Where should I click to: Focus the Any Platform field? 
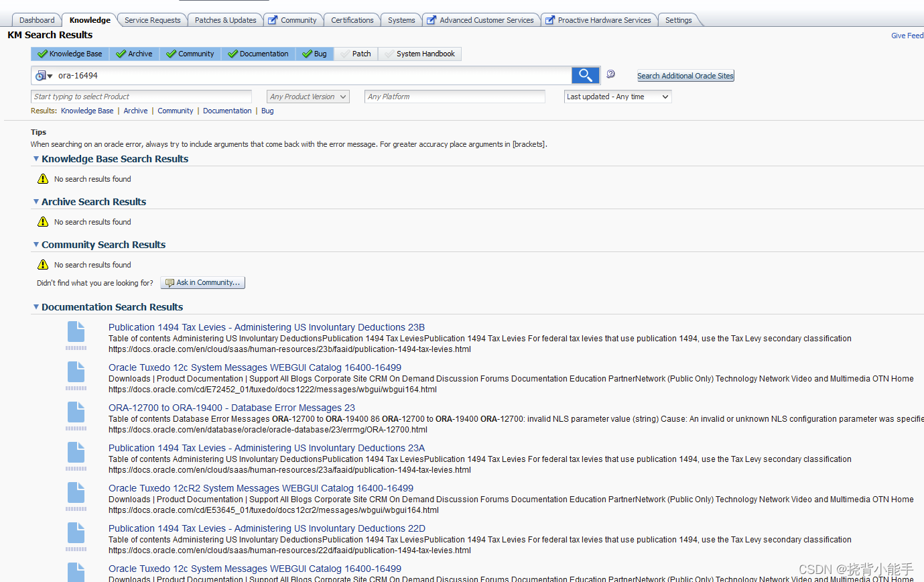455,97
